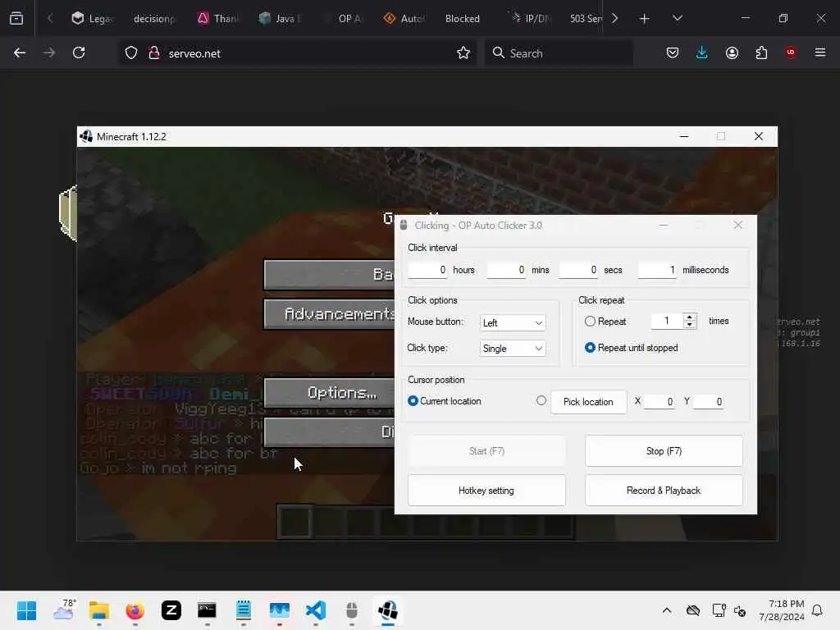Open Windows Start menu
840x630 pixels.
[26, 610]
